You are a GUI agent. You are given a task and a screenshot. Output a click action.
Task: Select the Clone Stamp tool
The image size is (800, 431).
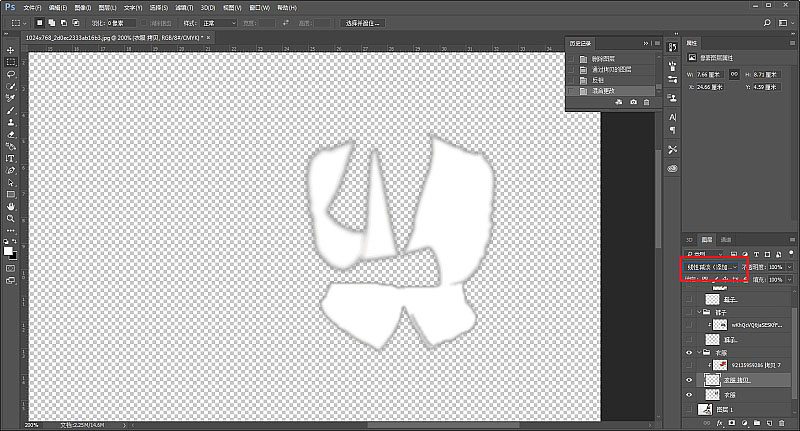point(10,122)
